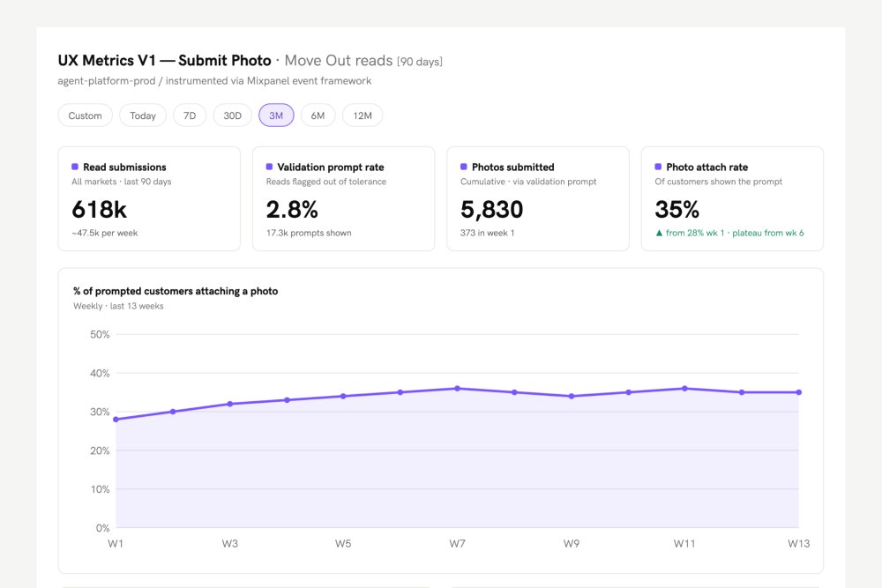Click 'Weekly · last 13 weeks' subtitle
The width and height of the screenshot is (882, 588).
point(118,306)
